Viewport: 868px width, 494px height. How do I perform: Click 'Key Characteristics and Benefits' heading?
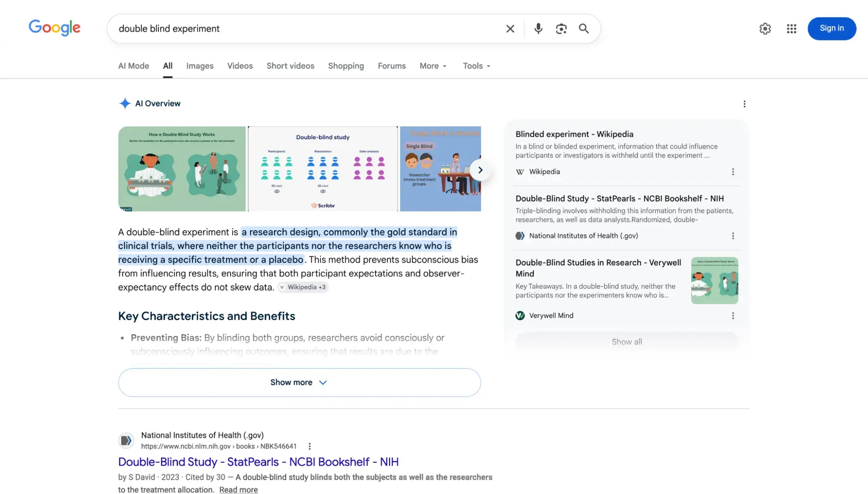coord(206,316)
